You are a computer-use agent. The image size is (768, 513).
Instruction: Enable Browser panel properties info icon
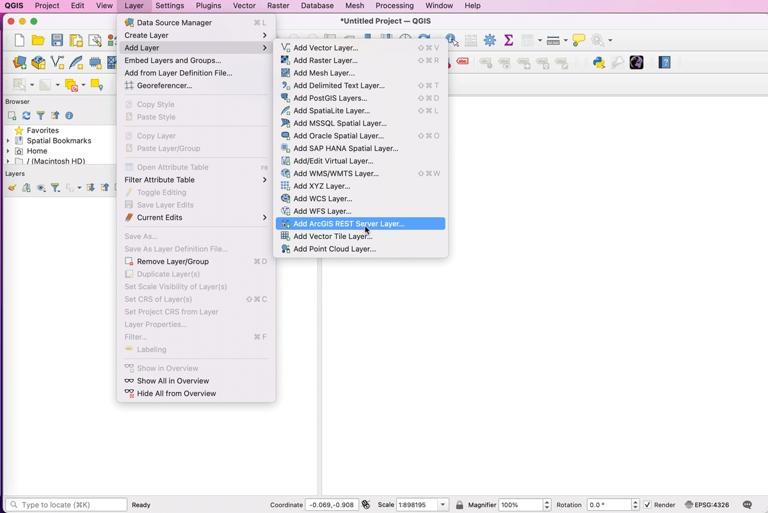[x=70, y=116]
